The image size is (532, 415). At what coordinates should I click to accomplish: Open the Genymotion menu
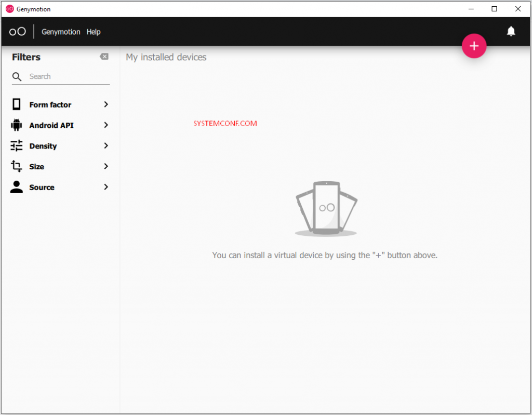point(61,32)
